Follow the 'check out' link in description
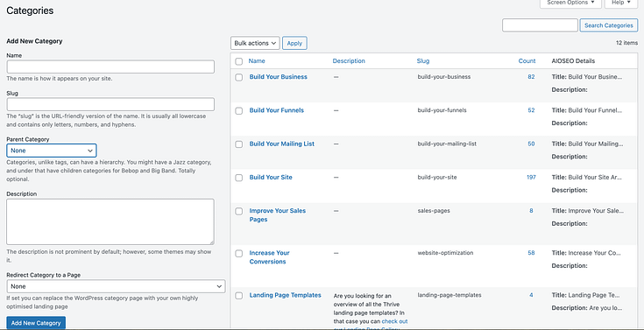Image resolution: width=644 pixels, height=330 pixels. [x=394, y=321]
